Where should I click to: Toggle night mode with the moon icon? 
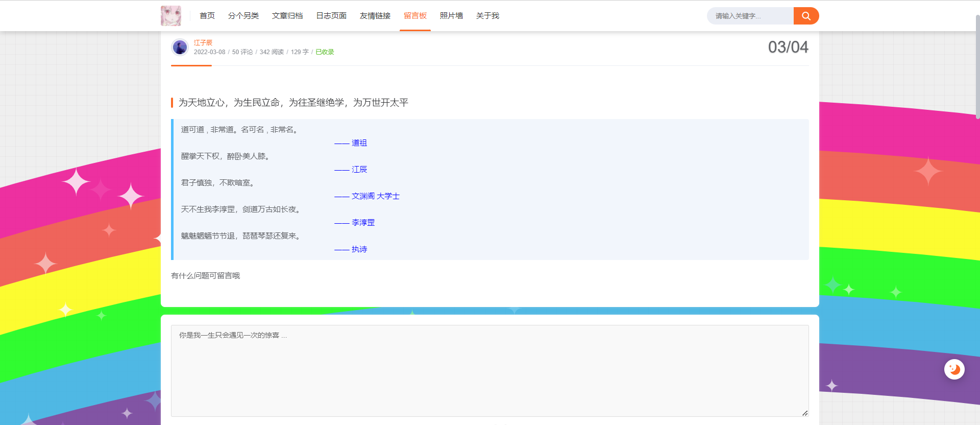tap(954, 369)
